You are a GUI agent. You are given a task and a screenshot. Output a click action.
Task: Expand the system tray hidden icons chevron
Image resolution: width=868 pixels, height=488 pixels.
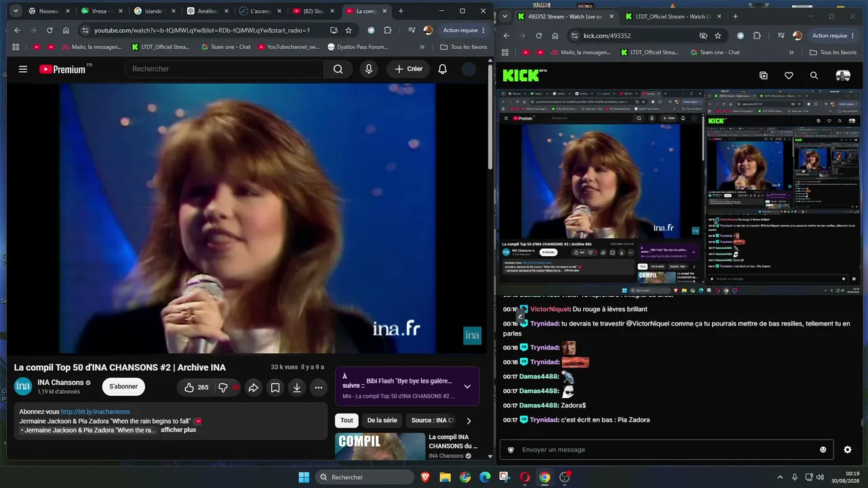click(x=780, y=477)
